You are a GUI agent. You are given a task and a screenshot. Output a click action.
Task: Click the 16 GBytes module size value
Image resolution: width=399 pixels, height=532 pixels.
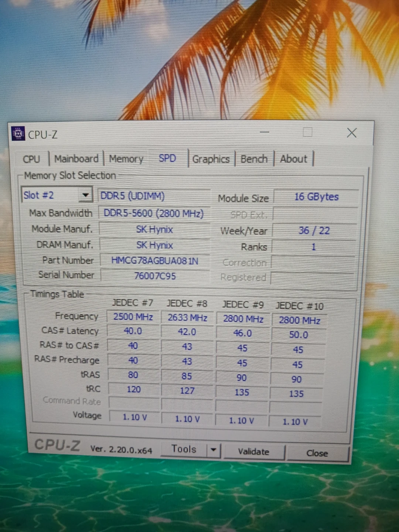(x=316, y=197)
